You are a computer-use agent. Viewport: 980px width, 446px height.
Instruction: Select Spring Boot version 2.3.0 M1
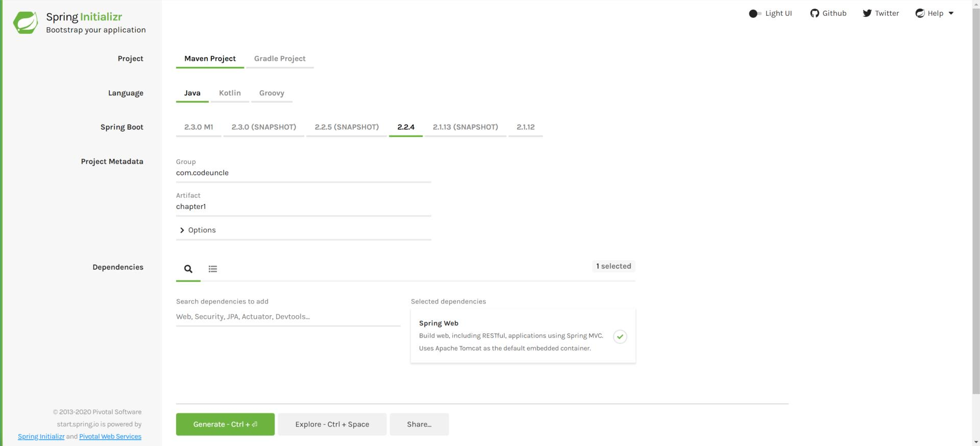199,127
